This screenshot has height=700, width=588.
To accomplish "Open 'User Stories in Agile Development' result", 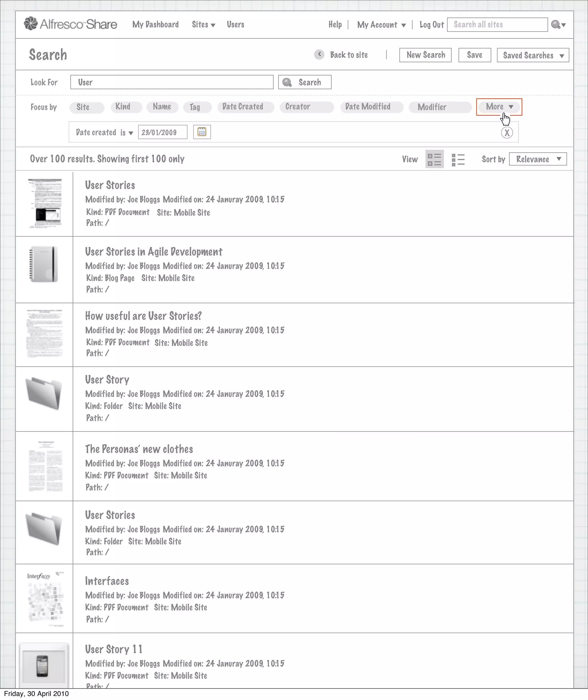I will tap(153, 252).
